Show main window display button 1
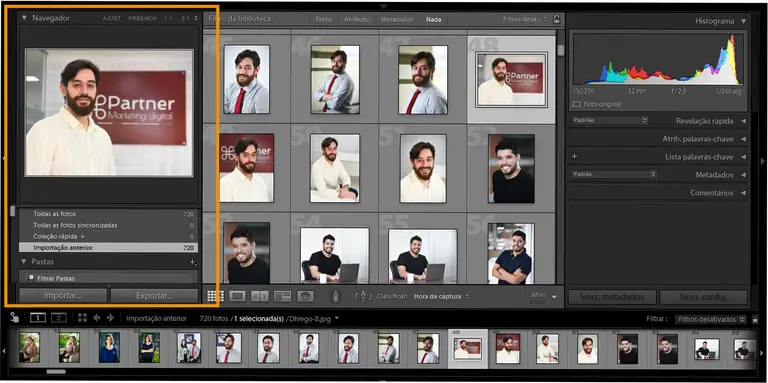The width and height of the screenshot is (768, 383). click(x=38, y=318)
